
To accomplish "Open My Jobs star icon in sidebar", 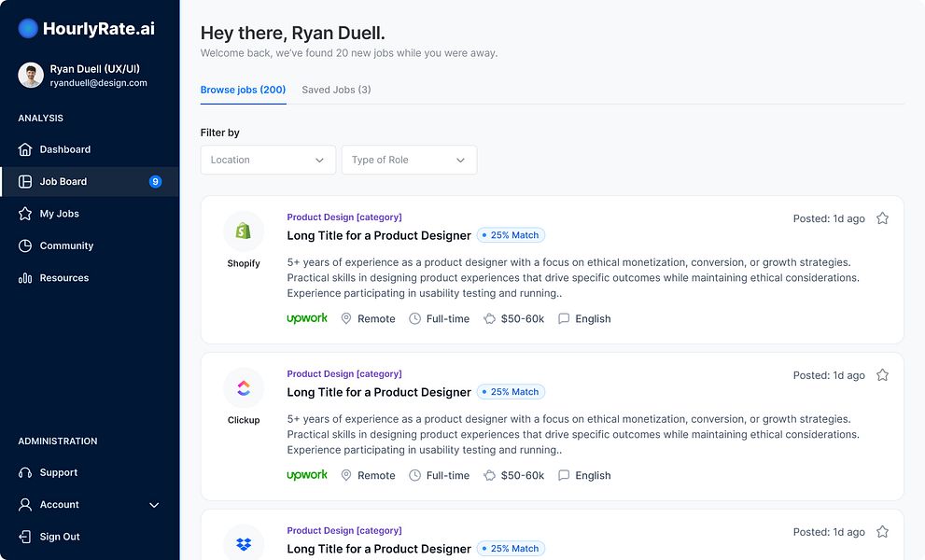I will coord(25,214).
